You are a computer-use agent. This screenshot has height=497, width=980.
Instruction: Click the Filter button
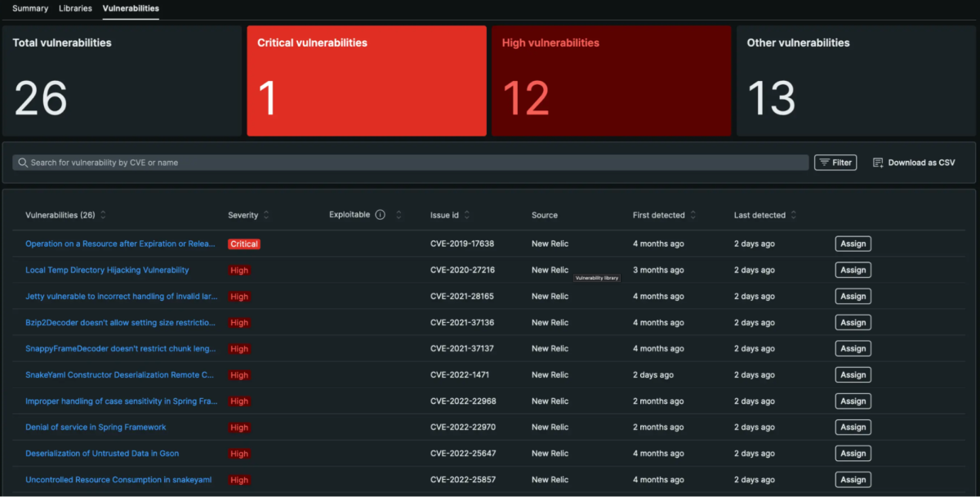(x=835, y=162)
